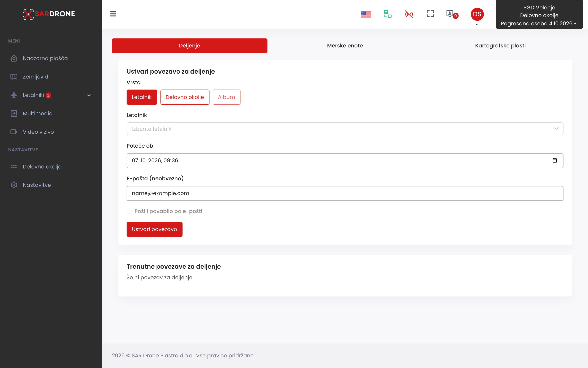Click the SARDRONE logo

click(49, 14)
